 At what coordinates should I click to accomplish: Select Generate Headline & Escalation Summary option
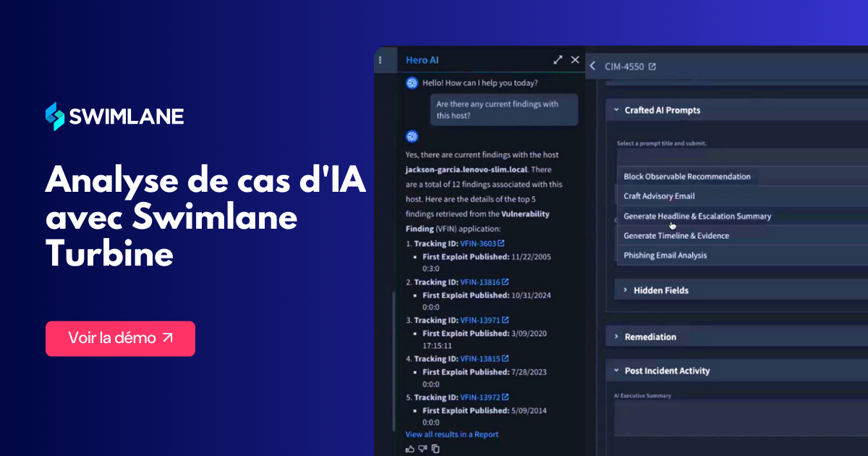[697, 216]
